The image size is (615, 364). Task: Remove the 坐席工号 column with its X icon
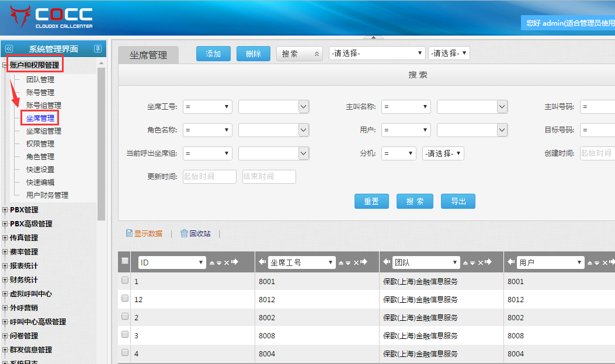pyautogui.click(x=356, y=263)
